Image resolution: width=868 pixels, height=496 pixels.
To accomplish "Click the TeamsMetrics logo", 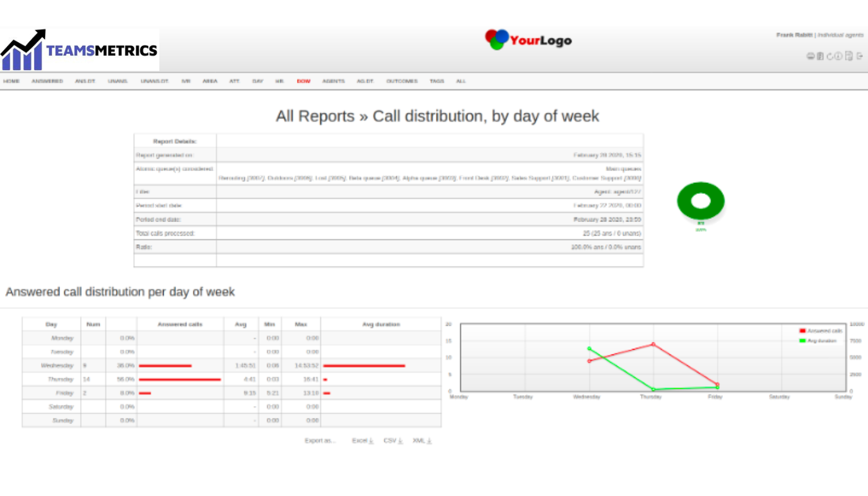I will pos(79,50).
